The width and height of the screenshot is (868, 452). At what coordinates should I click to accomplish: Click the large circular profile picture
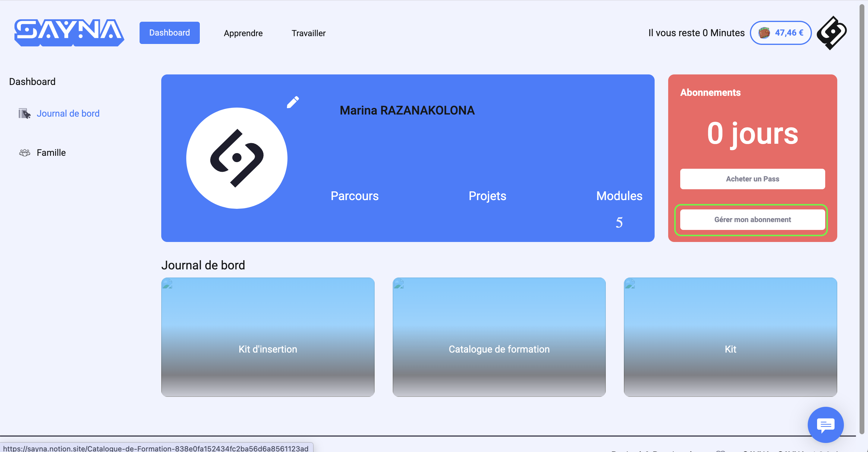[237, 158]
